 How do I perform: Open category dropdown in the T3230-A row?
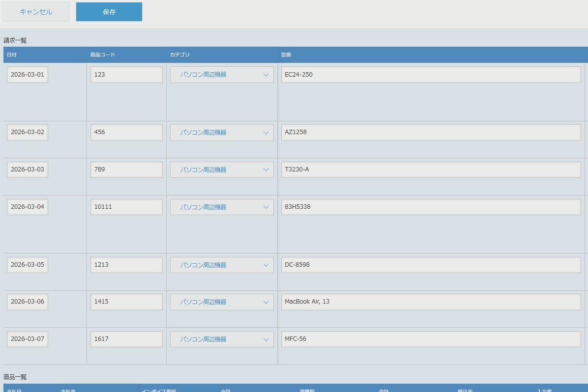point(222,170)
